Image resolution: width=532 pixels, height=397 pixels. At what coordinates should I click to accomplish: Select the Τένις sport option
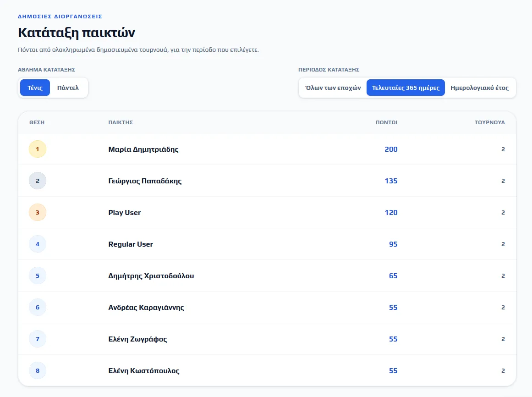(35, 88)
